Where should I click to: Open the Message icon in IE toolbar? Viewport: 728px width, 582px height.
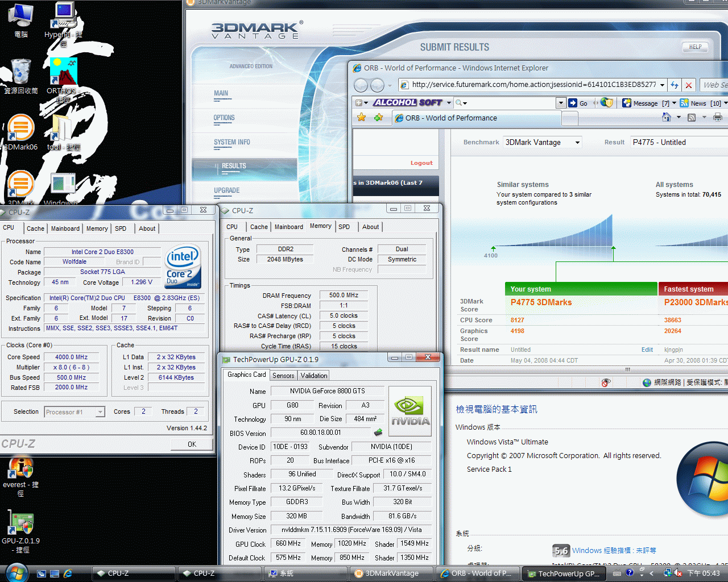(x=627, y=103)
